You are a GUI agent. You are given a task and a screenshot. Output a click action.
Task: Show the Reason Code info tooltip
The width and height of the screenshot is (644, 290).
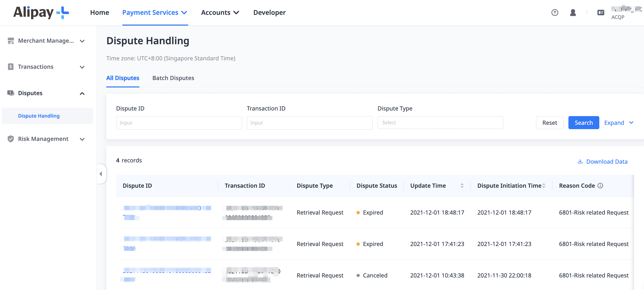601,186
